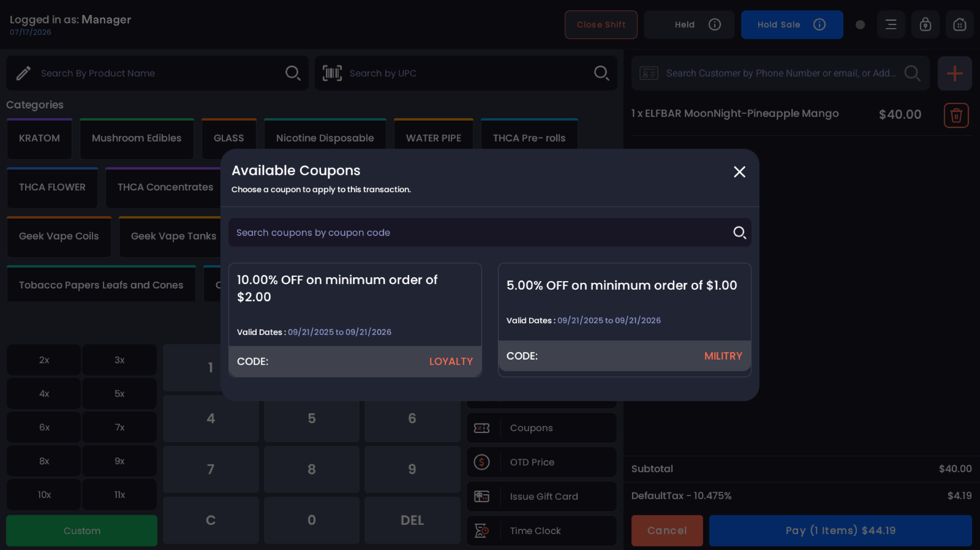The image size is (980, 550).
Task: Select the LOYALTY 10% off coupon
Action: click(355, 320)
